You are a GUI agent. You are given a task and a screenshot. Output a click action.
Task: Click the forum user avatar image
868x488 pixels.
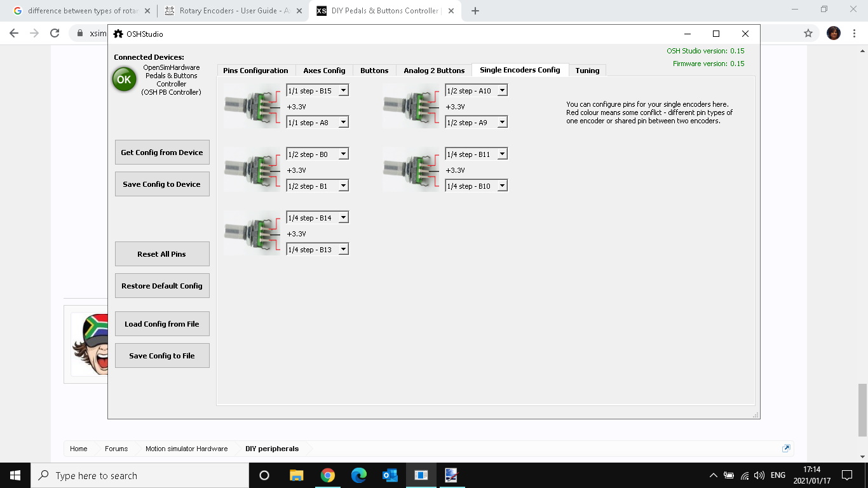click(x=88, y=344)
